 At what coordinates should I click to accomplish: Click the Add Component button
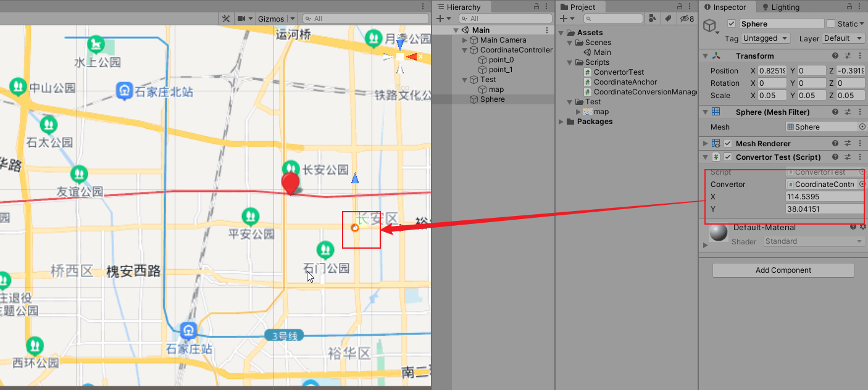click(x=783, y=270)
